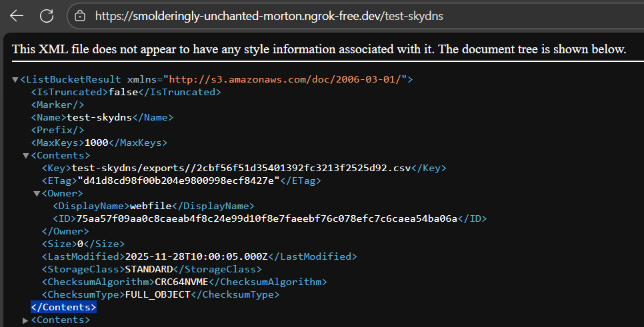Open site information lock icon
Viewport: 644px width, 327px height.
click(80, 16)
